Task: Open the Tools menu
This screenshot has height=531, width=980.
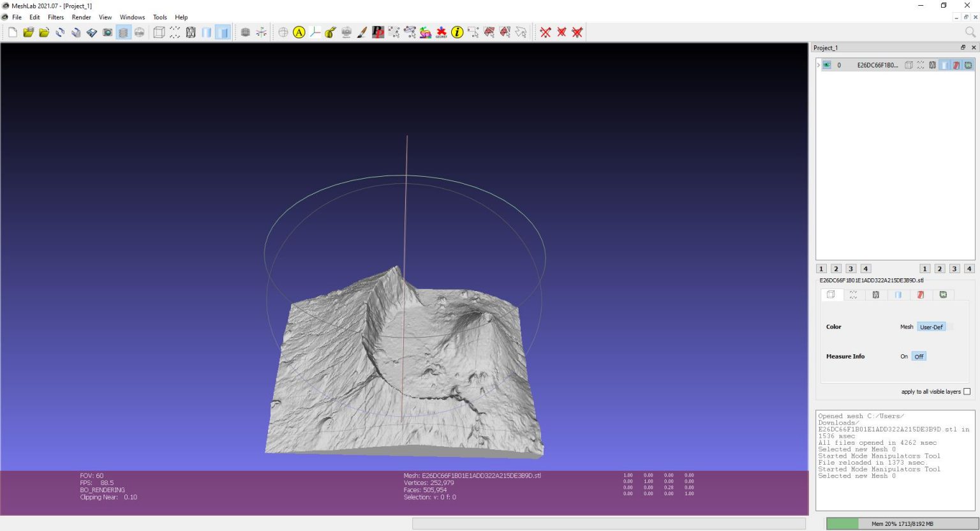Action: coord(160,17)
